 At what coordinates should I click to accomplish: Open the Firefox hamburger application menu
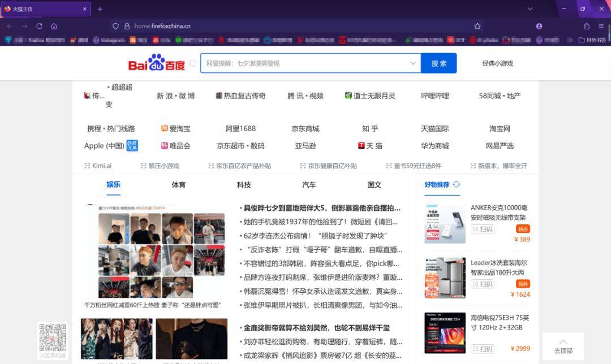pyautogui.click(x=601, y=26)
